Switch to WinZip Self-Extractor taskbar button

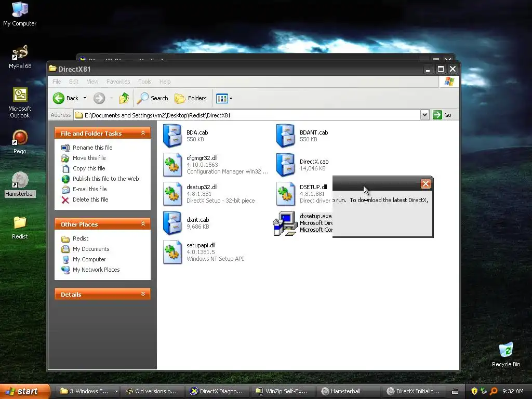(282, 392)
